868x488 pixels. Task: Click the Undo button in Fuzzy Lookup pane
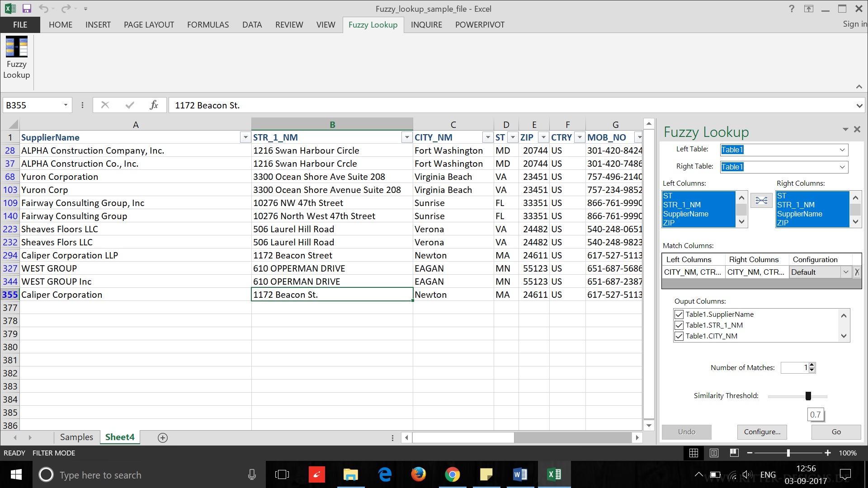coord(687,432)
